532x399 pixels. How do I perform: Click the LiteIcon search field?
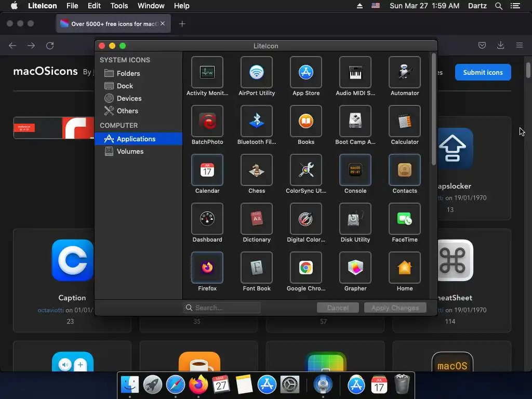pos(222,308)
